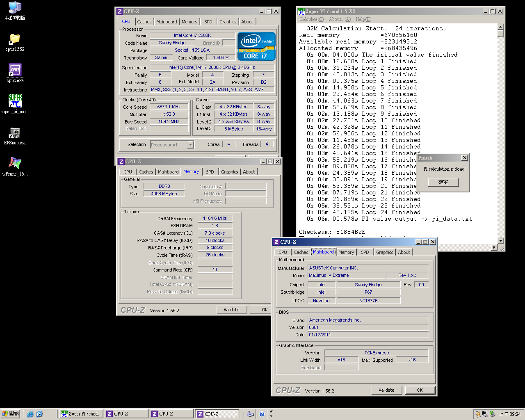Click Super PI scrollbar down arrow
Screen dimensions: 525x420
[x=500, y=241]
